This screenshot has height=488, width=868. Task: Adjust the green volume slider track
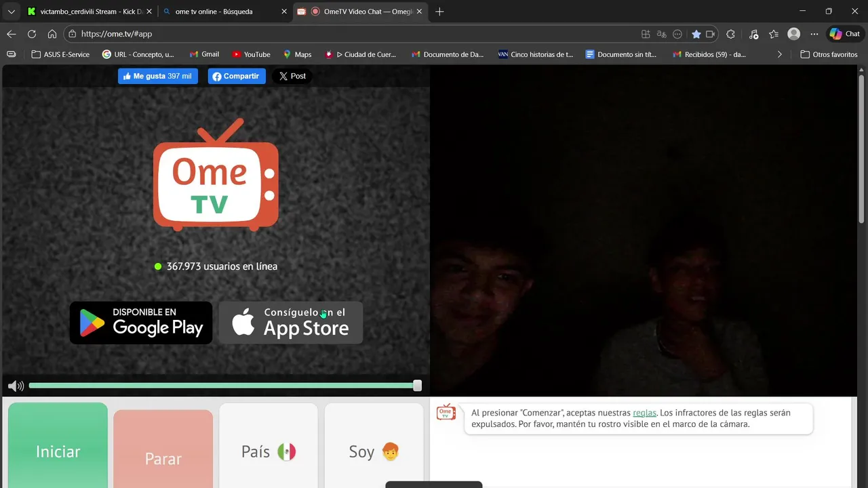point(222,386)
